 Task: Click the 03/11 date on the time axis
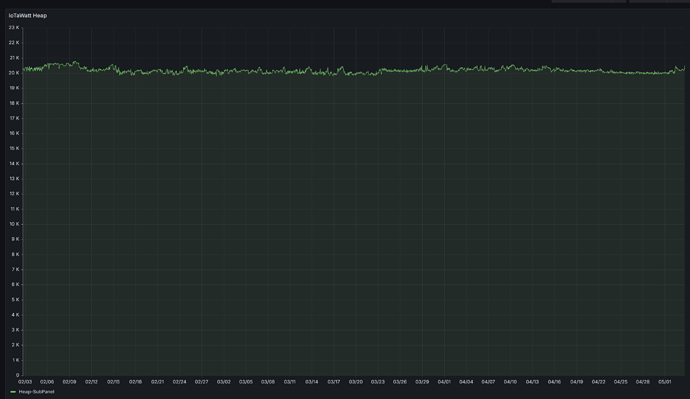pos(290,382)
